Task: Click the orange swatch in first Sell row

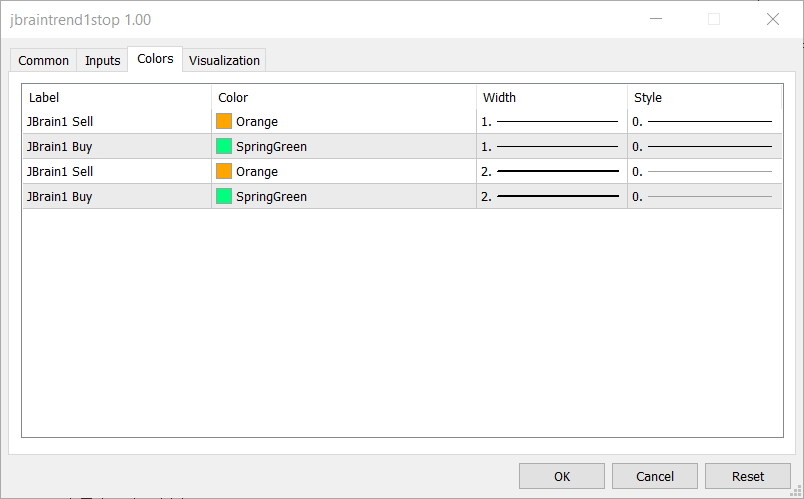Action: tap(224, 121)
